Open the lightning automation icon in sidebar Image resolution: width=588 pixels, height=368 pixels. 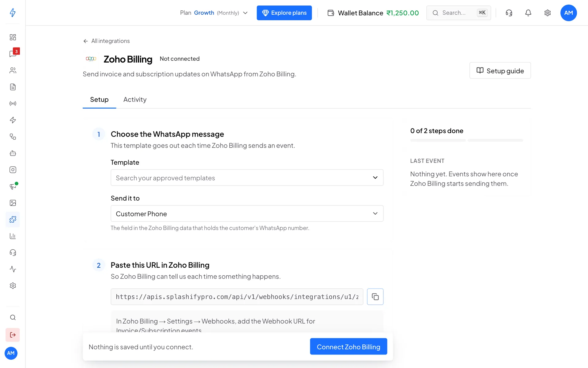(13, 120)
